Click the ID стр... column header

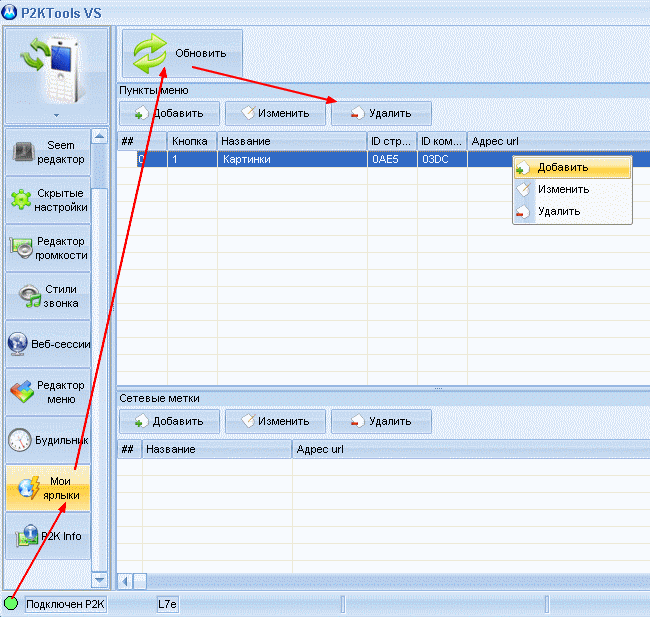tap(392, 141)
